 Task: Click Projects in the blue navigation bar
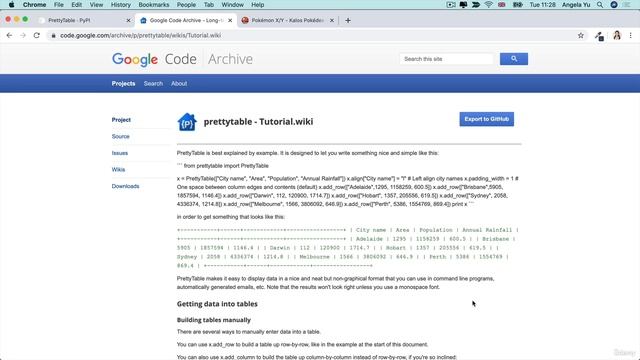pyautogui.click(x=123, y=83)
